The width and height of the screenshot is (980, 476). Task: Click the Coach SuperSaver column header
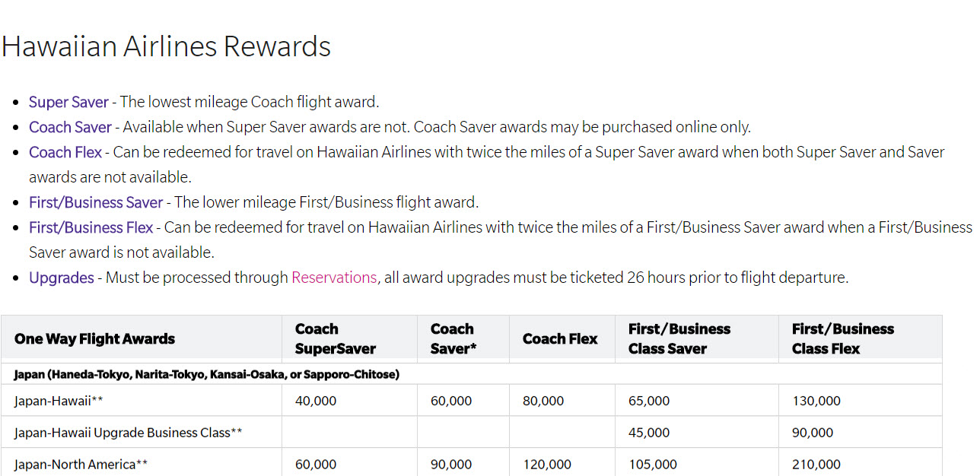(336, 339)
